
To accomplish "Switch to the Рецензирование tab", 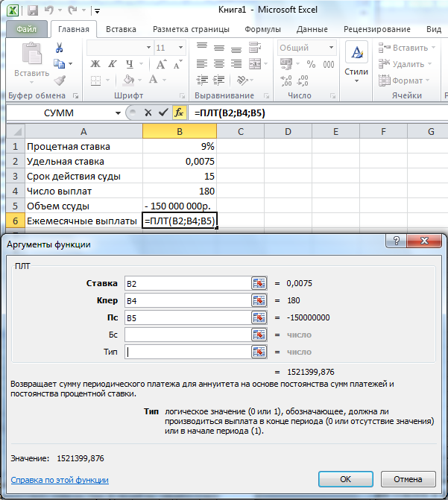I will click(377, 29).
